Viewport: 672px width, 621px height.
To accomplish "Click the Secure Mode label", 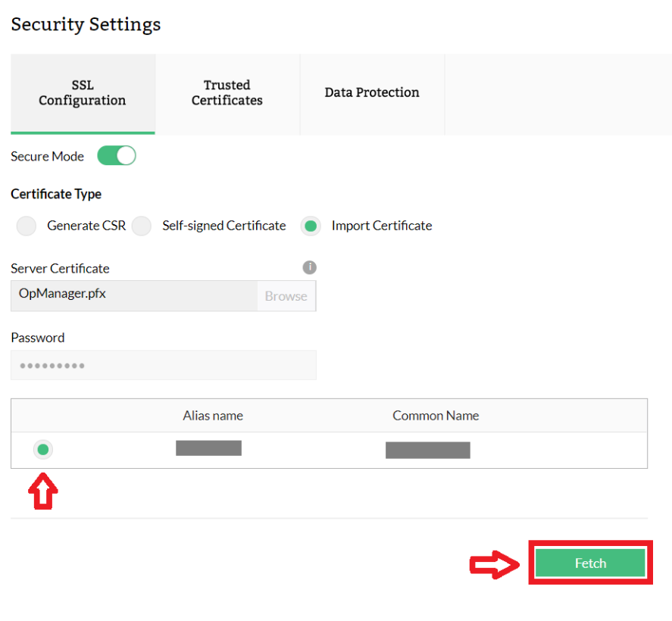I will pyautogui.click(x=47, y=156).
